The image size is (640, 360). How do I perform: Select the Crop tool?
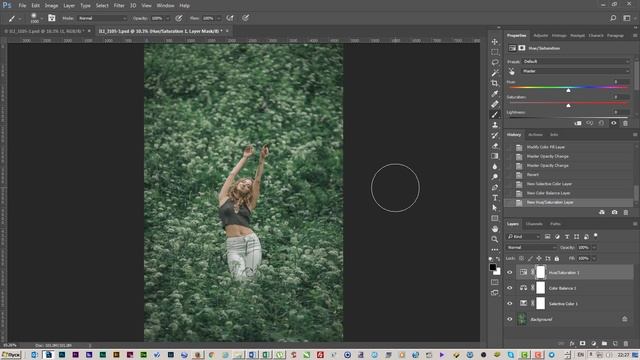coord(495,83)
